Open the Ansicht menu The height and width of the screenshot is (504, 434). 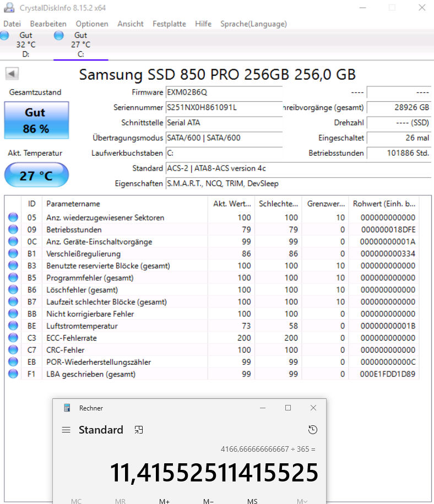coord(131,24)
